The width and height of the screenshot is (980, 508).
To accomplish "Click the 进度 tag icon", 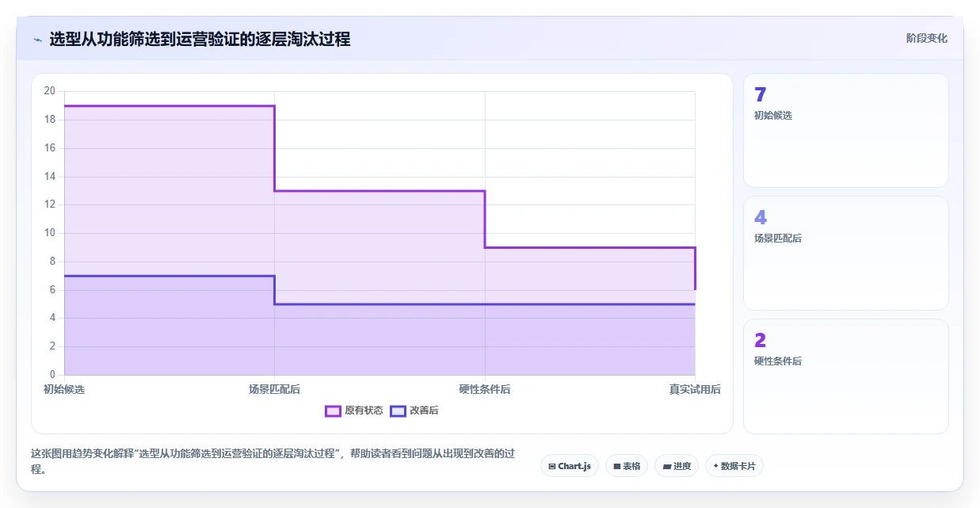I will 667,466.
